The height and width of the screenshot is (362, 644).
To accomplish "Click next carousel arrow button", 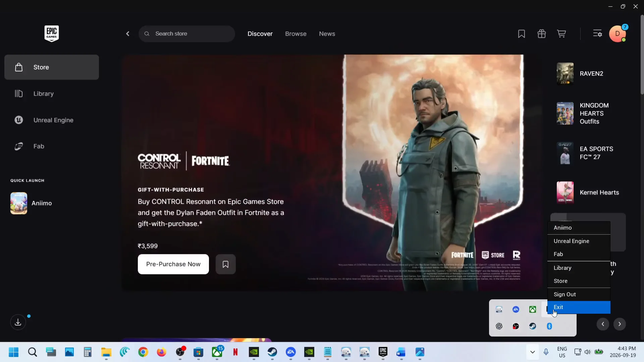I will pos(620,324).
